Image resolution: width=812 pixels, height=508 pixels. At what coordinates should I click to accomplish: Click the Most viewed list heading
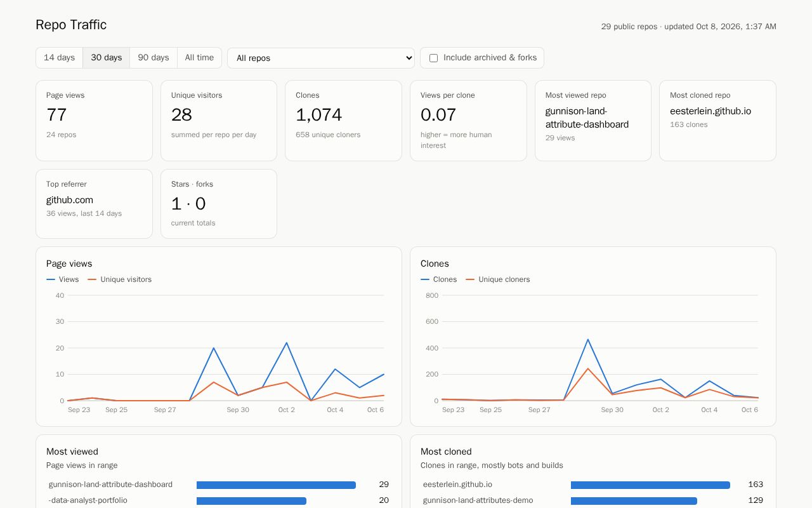[x=72, y=451]
